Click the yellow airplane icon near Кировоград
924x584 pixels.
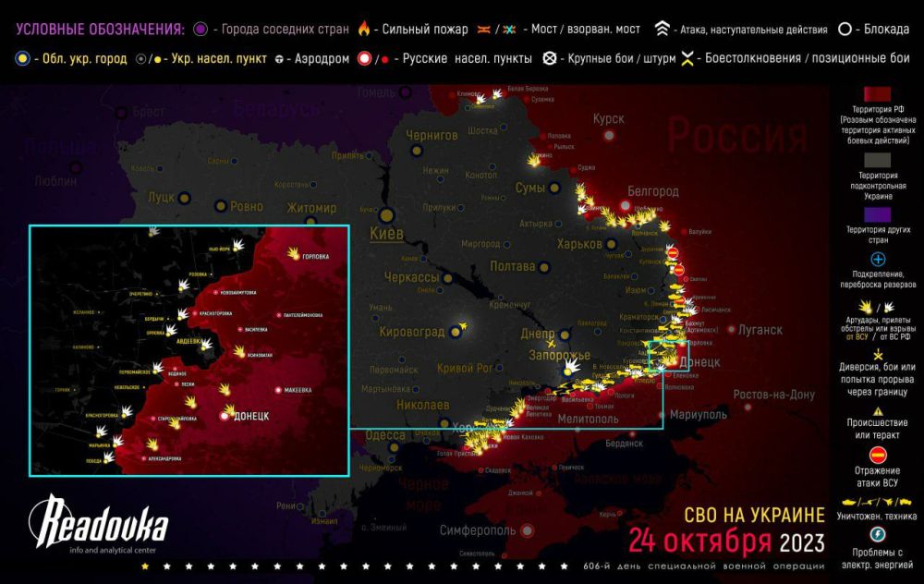pos(462,325)
